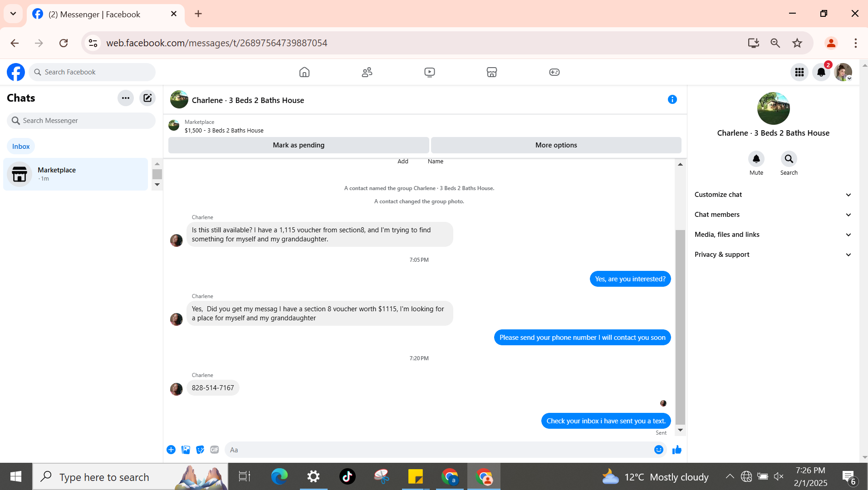Screen dimensions: 868x490
Task: Click the Search Messenger field
Action: 81,121
